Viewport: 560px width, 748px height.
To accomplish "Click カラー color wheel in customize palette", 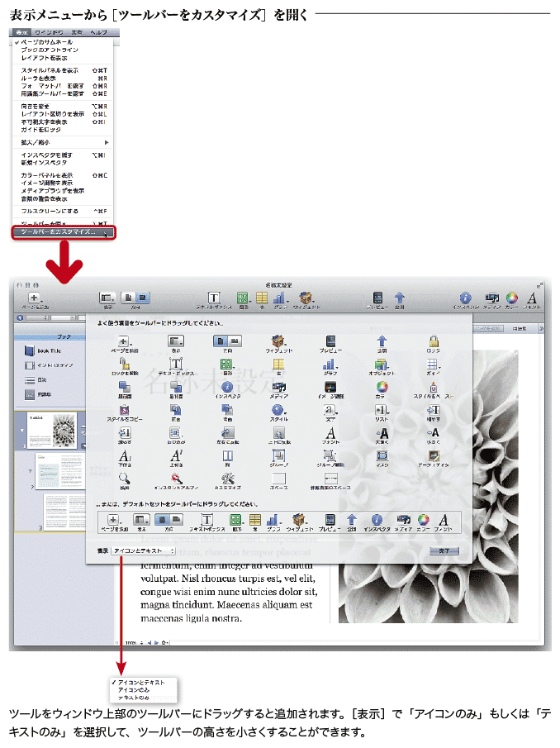I will pos(382,387).
